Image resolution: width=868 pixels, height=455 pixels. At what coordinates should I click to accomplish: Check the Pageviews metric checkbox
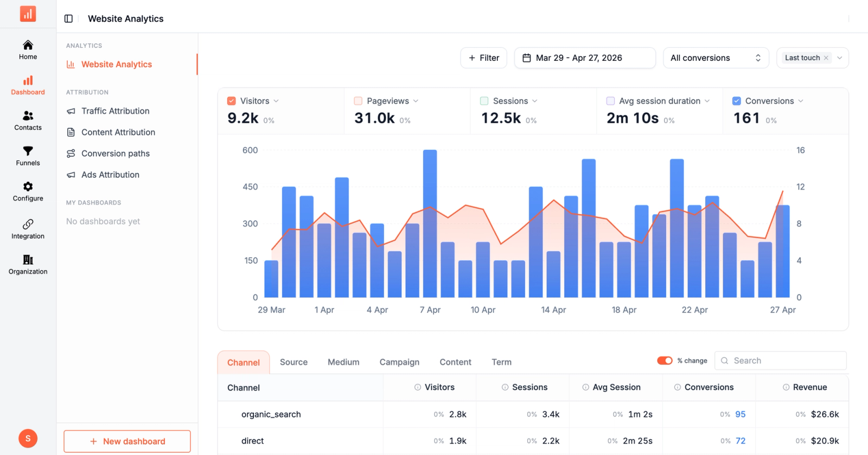click(x=358, y=101)
